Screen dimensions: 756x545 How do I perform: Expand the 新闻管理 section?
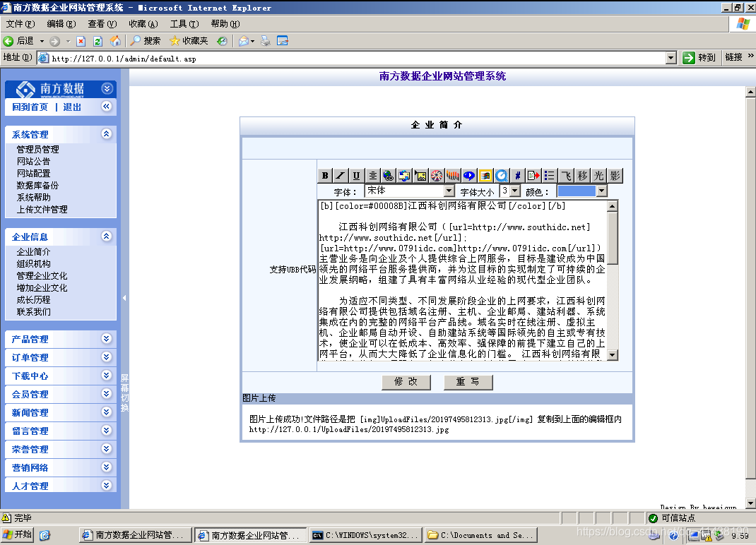107,412
